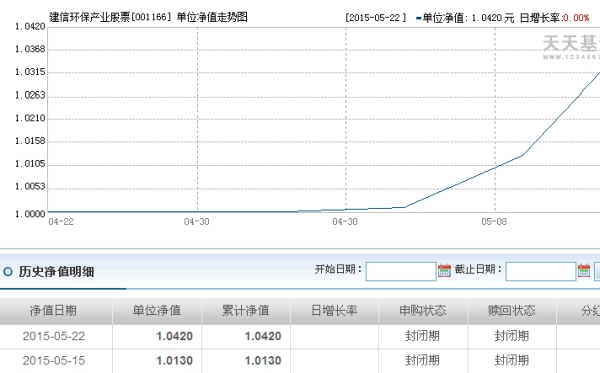Click the 04-22 date marker on chart axis
The width and height of the screenshot is (600, 373).
click(x=61, y=222)
